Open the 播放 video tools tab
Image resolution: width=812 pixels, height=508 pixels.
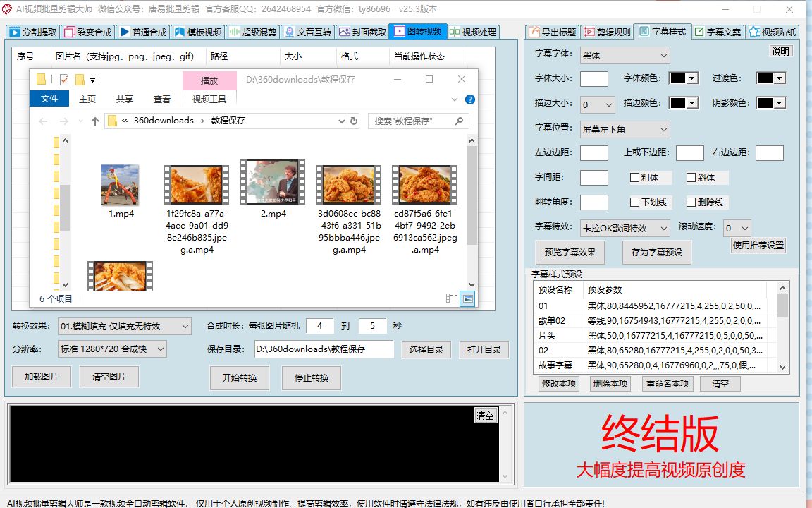209,80
